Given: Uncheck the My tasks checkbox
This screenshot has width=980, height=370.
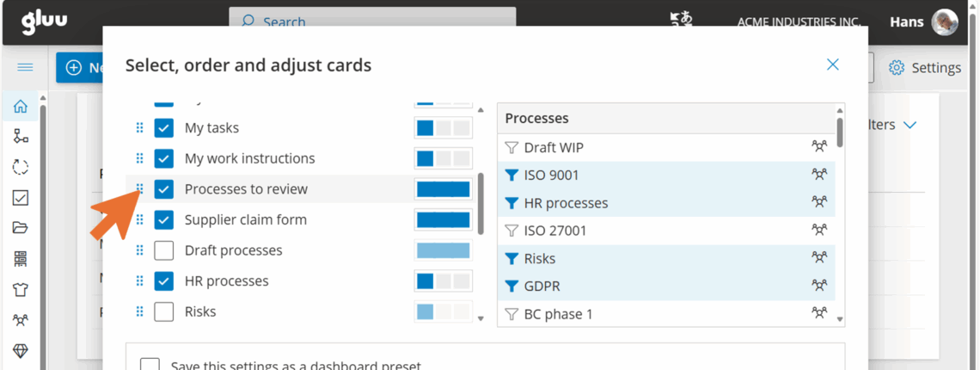Looking at the screenshot, I should (164, 128).
